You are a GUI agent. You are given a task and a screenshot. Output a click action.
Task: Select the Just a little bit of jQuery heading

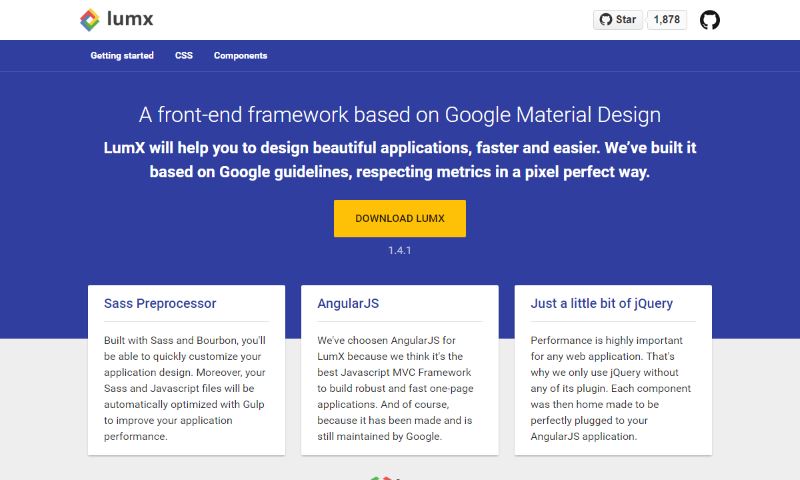pos(602,304)
